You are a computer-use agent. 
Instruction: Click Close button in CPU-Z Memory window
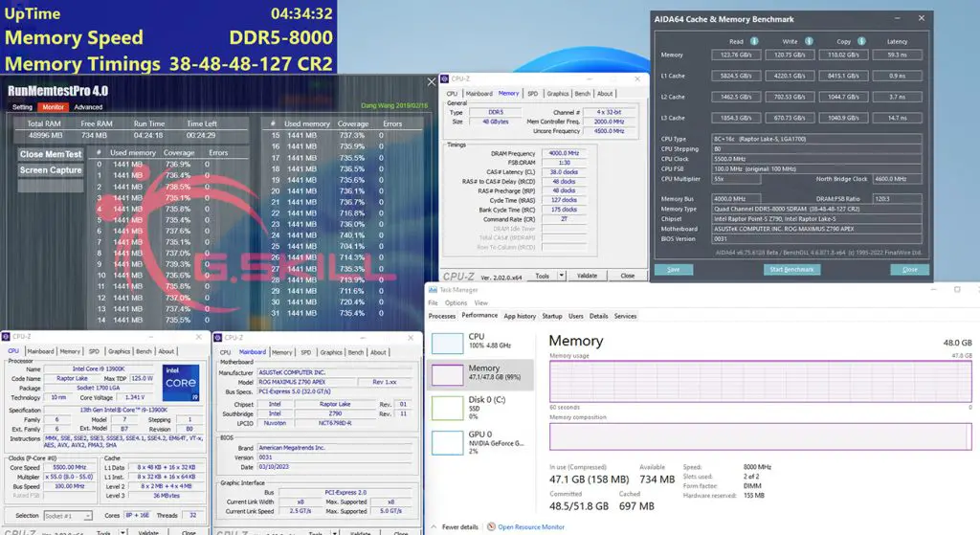[x=628, y=276]
